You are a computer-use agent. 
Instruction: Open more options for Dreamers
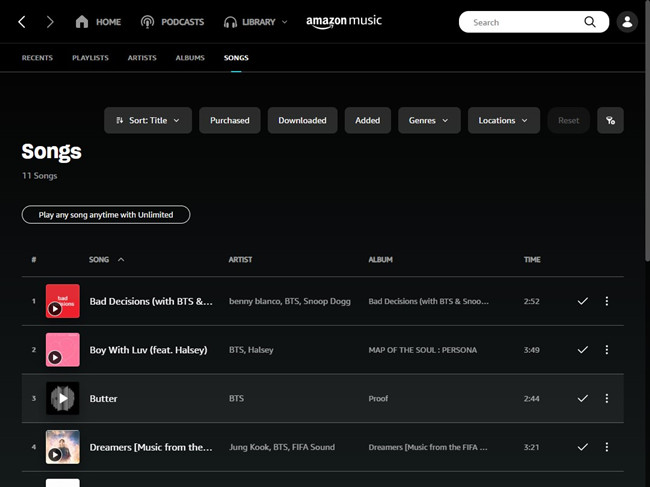pyautogui.click(x=606, y=447)
